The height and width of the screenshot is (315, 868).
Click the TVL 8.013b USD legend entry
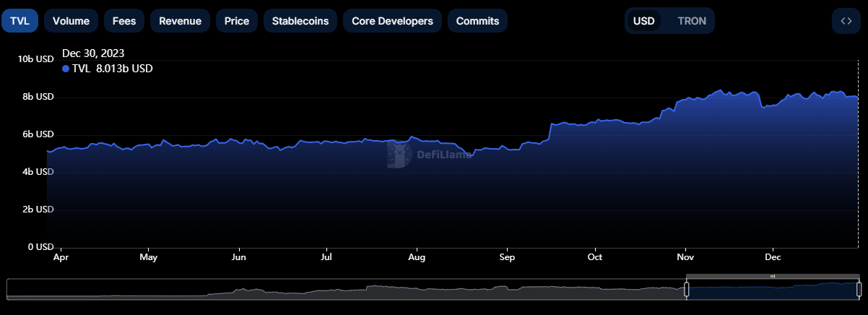click(108, 69)
